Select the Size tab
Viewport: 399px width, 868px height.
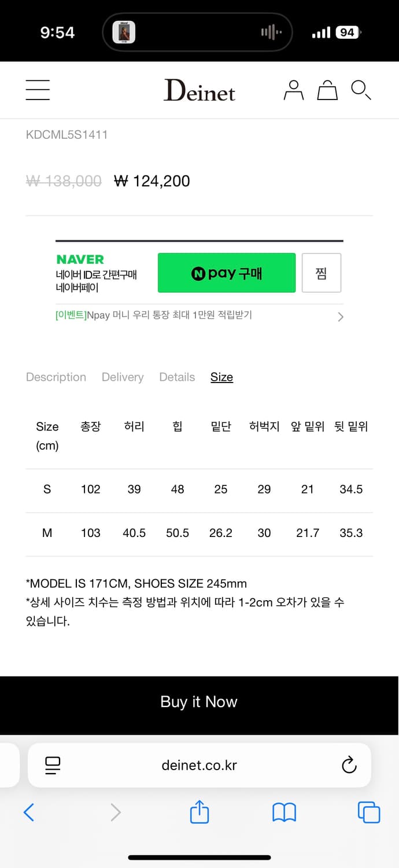click(x=221, y=377)
